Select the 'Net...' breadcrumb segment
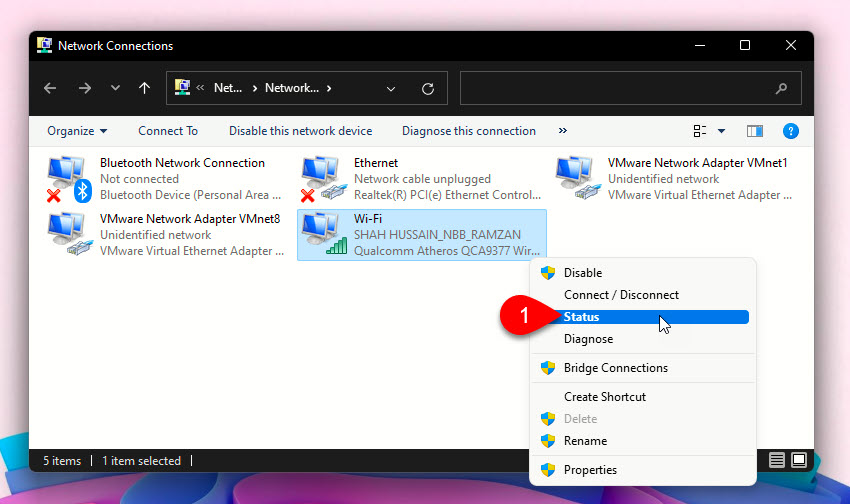 (x=228, y=88)
